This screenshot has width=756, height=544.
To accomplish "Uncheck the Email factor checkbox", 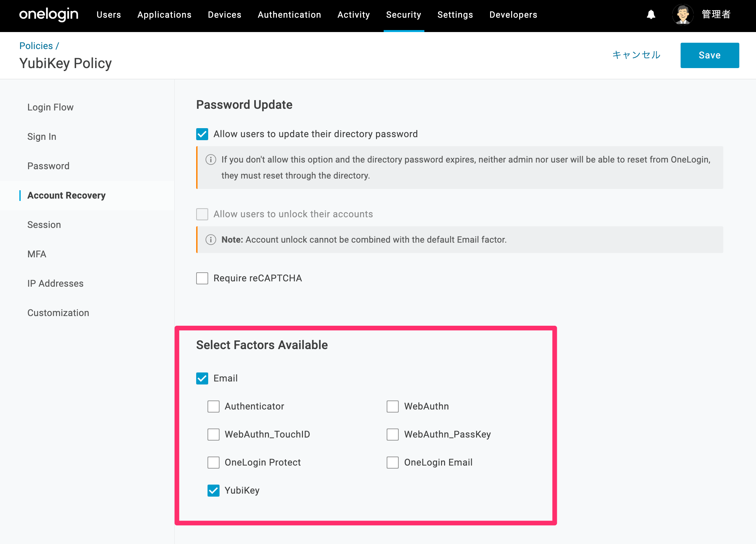I will pos(202,378).
